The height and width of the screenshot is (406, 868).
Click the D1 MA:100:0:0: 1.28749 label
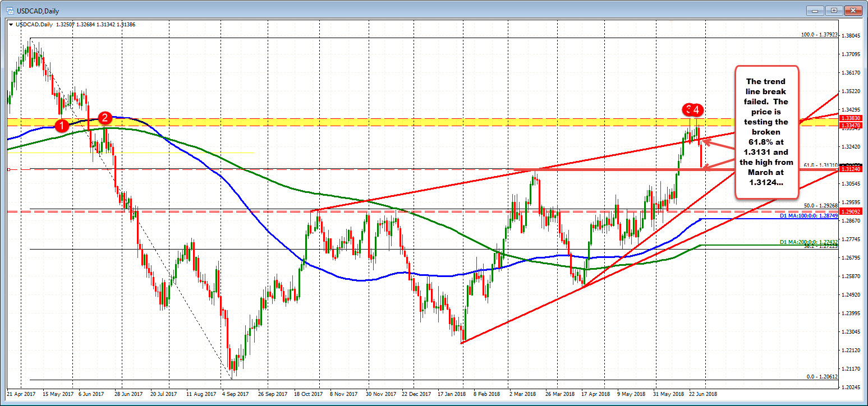(807, 216)
